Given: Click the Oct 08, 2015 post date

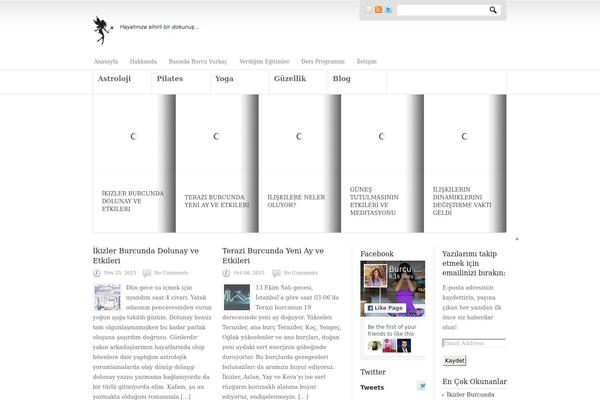Looking at the screenshot, I should pyautogui.click(x=249, y=273).
